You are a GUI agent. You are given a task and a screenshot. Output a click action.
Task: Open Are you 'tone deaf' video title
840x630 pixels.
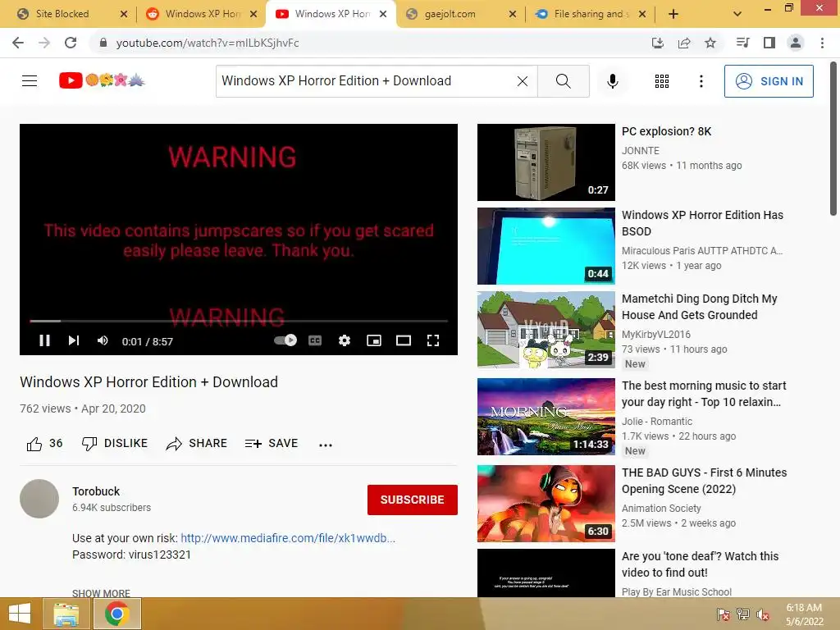point(701,564)
